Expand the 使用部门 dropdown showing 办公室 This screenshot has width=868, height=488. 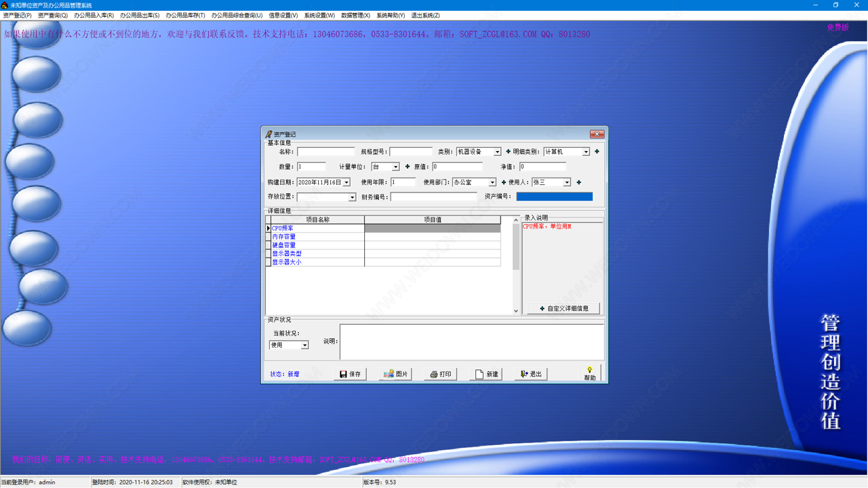[492, 182]
